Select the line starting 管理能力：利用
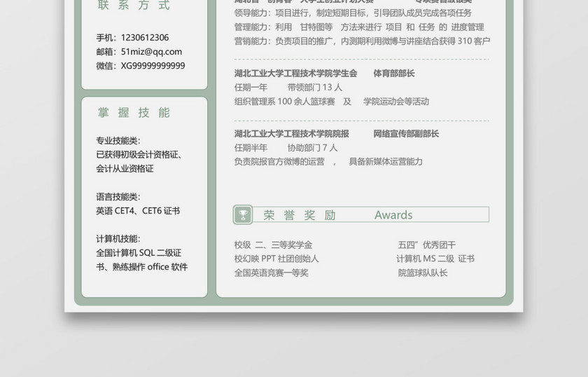588x377 pixels. [x=359, y=27]
